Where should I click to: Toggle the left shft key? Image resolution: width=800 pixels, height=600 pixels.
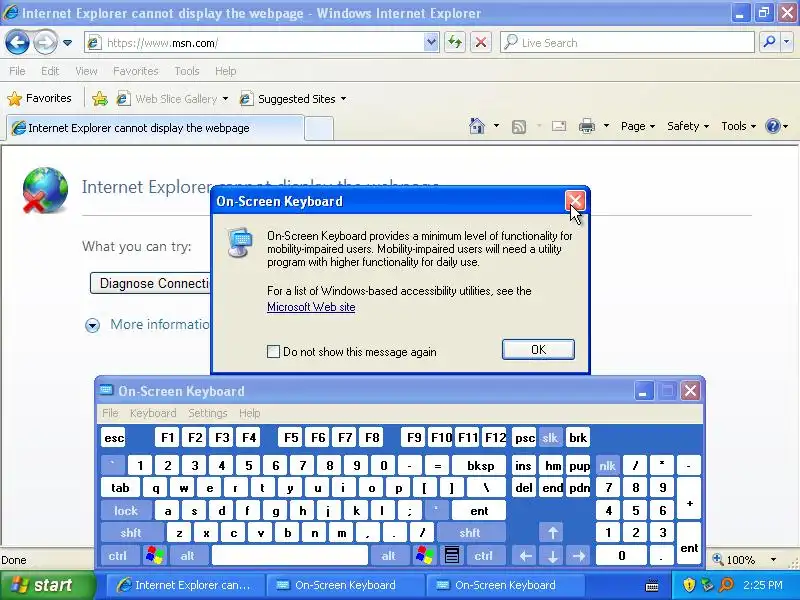[x=131, y=533]
